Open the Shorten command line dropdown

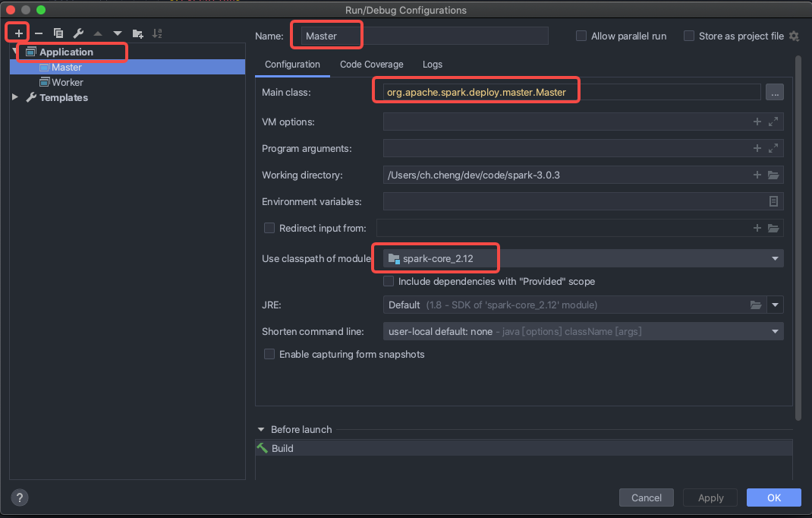[775, 331]
